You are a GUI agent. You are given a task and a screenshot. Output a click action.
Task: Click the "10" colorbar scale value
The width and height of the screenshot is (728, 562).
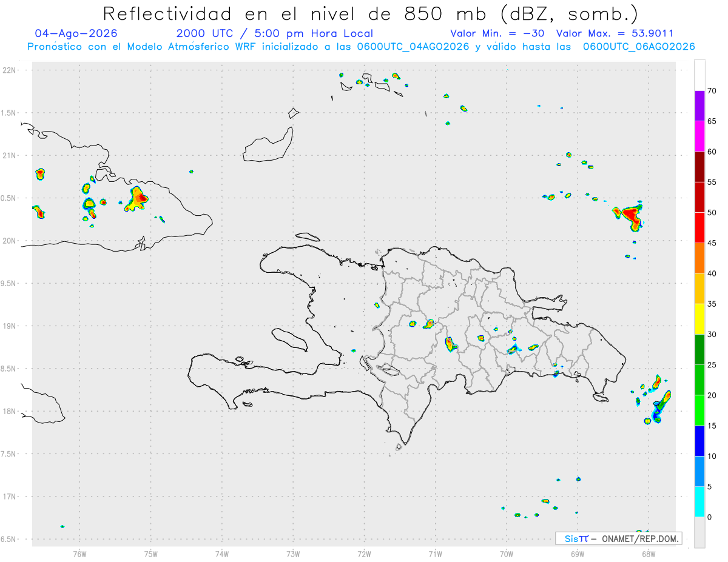click(712, 457)
